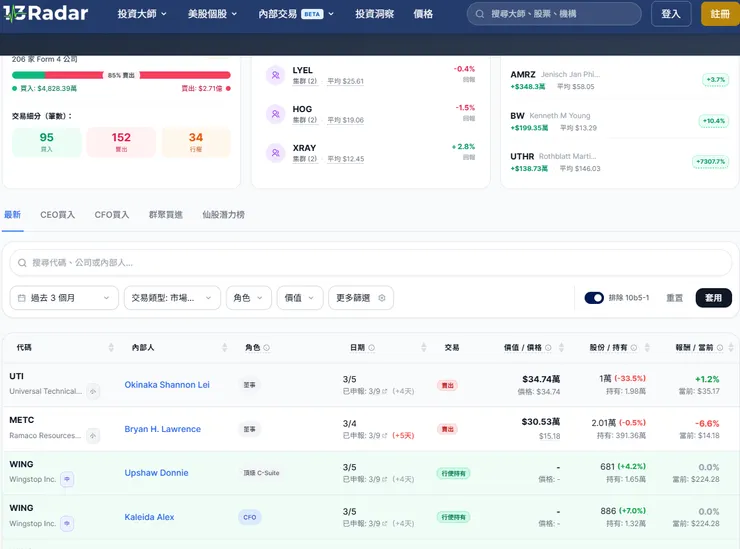Open the 交易類型 dropdown
This screenshot has height=549, width=740.
(172, 298)
